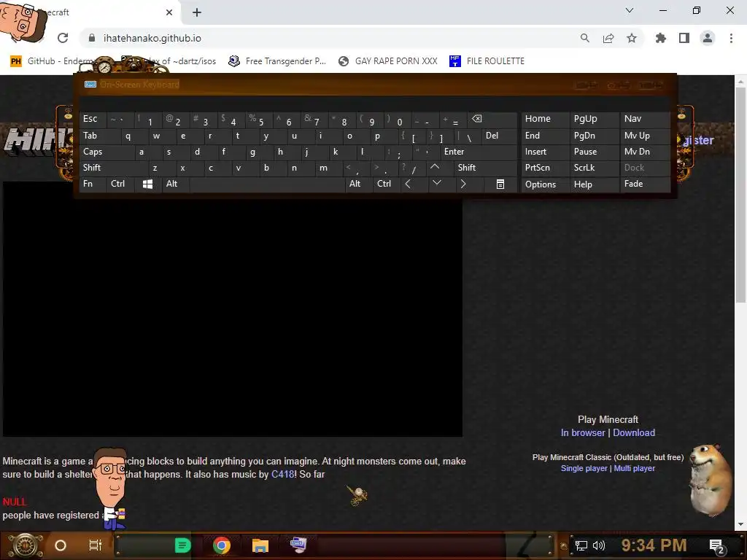Open Task View on taskbar
Viewport: 747px width, 560px height.
coord(96,545)
